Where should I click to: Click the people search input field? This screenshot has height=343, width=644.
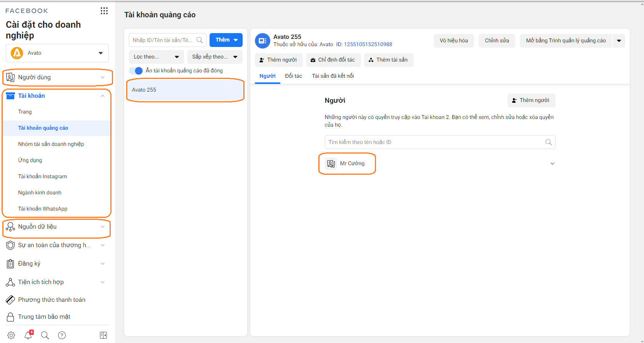tap(434, 142)
